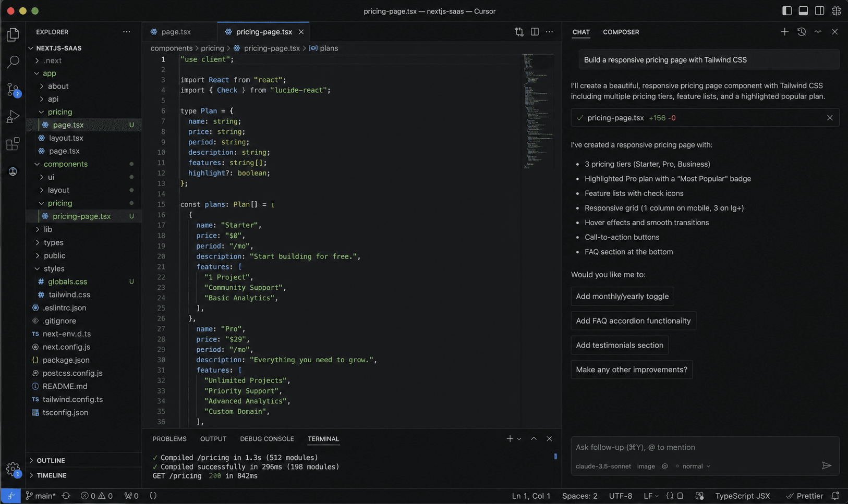Viewport: 848px width, 504px height.
Task: Select the CHAT tab
Action: coord(581,32)
